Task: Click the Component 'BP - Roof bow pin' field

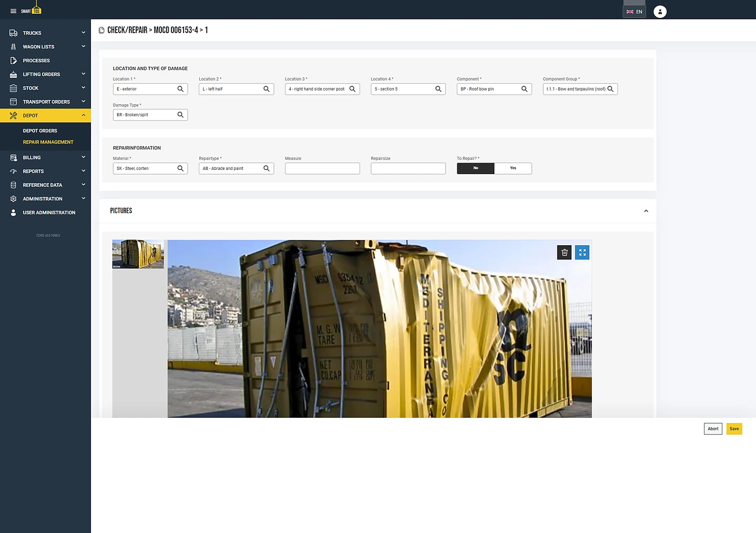Action: [x=494, y=89]
